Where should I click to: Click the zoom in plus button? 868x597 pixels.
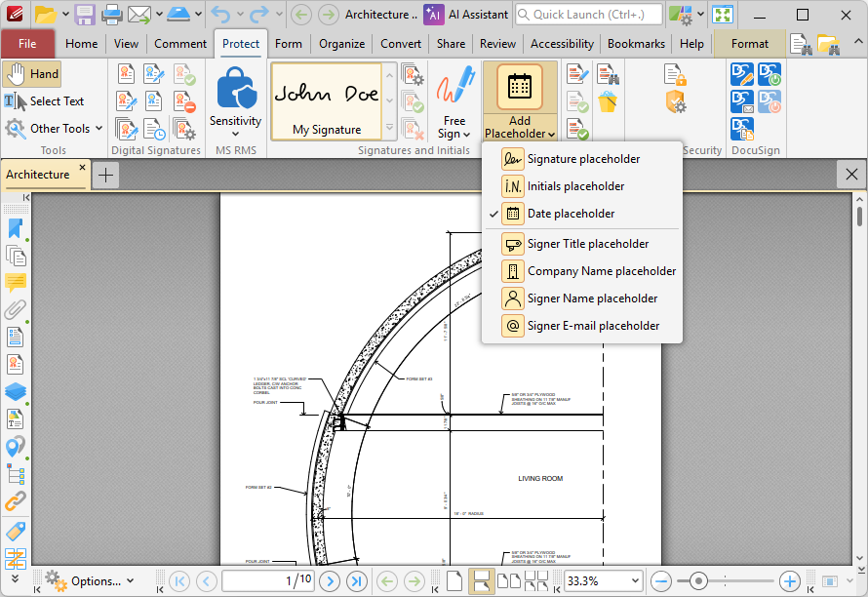(789, 581)
